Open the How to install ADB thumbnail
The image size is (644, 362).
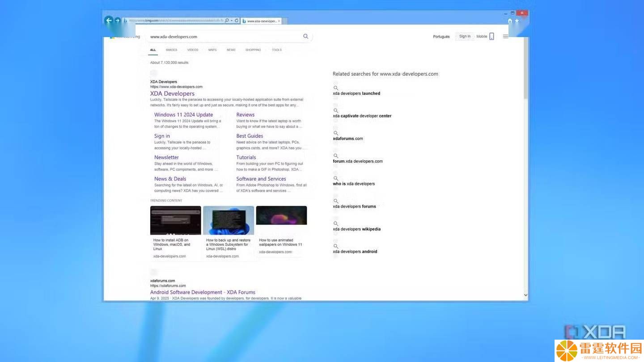point(175,220)
